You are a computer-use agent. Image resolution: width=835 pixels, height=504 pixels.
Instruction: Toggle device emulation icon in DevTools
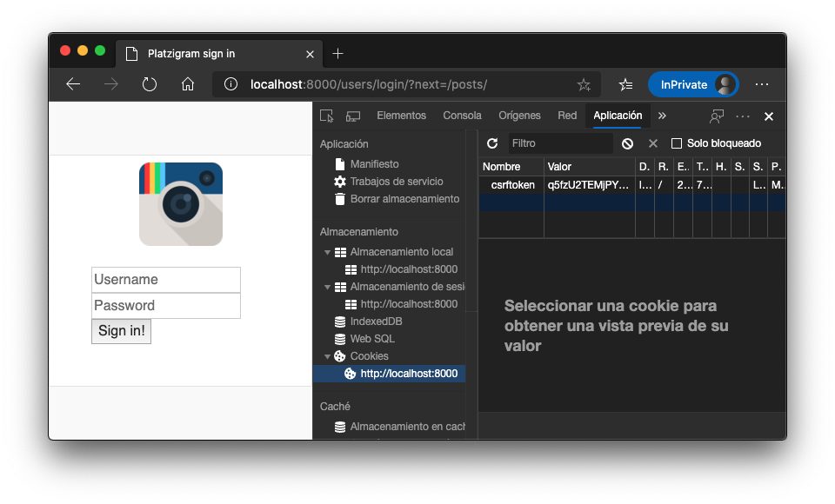(353, 116)
